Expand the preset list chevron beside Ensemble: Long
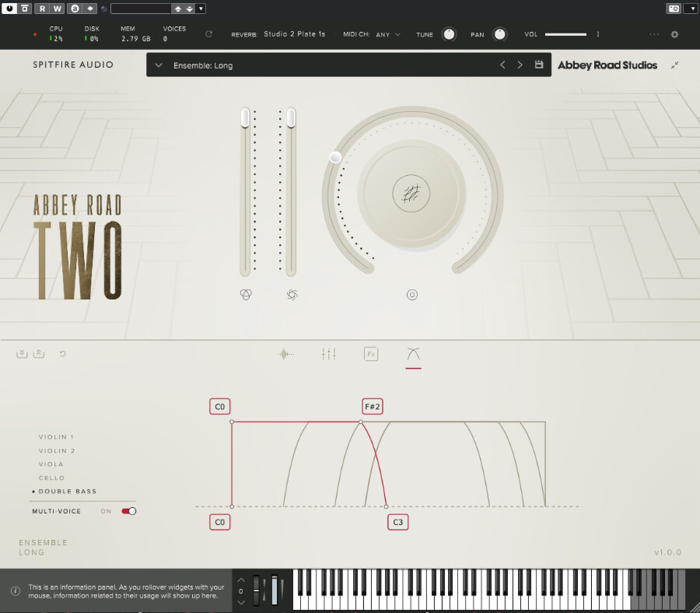The image size is (700, 613). (159, 65)
